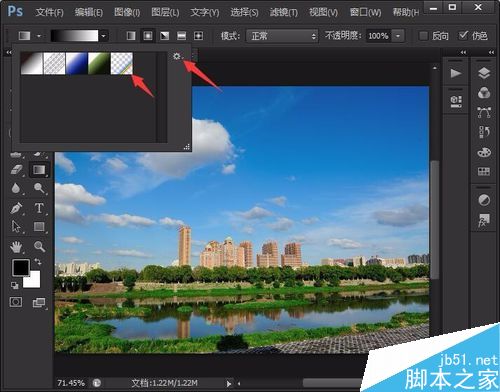Screen dimensions: 500x392
Task: Choose Diamond gradient type
Action: 198,36
